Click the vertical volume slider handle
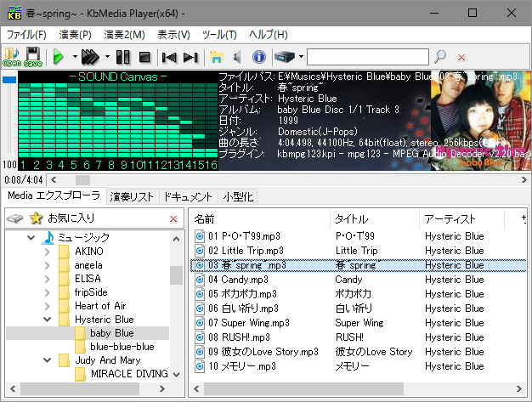The height and width of the screenshot is (402, 532). (x=9, y=80)
